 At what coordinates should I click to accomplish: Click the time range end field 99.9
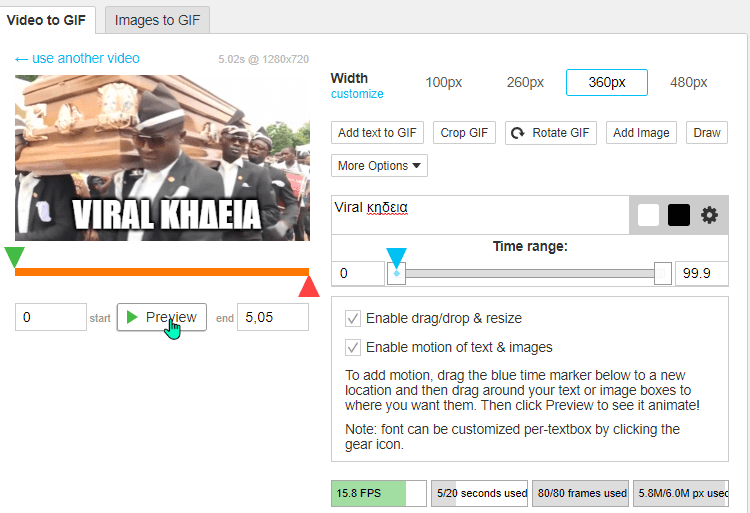(x=702, y=273)
